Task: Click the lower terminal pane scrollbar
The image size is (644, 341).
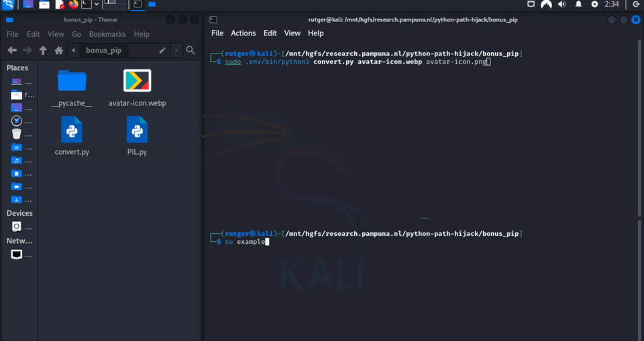Action: click(639, 280)
